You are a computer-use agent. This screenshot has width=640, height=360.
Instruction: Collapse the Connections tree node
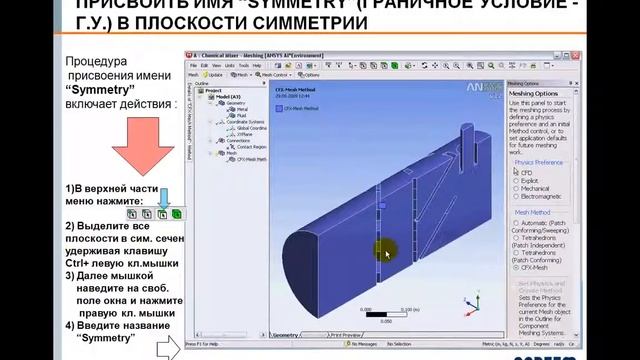coord(211,141)
